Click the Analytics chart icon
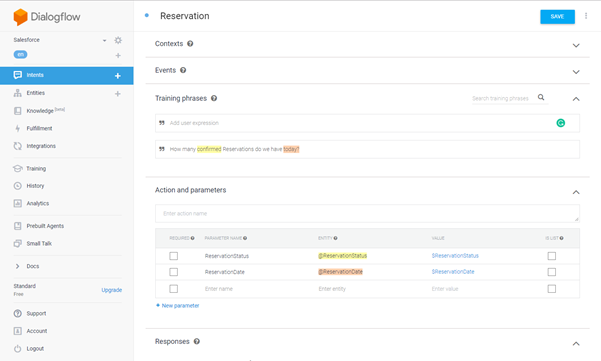Screen dimensions: 601x361 [x=18, y=203]
